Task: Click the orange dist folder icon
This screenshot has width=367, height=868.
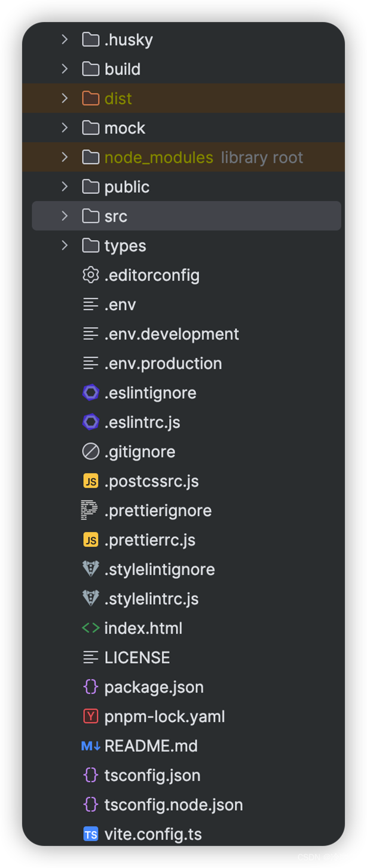Action: click(91, 98)
